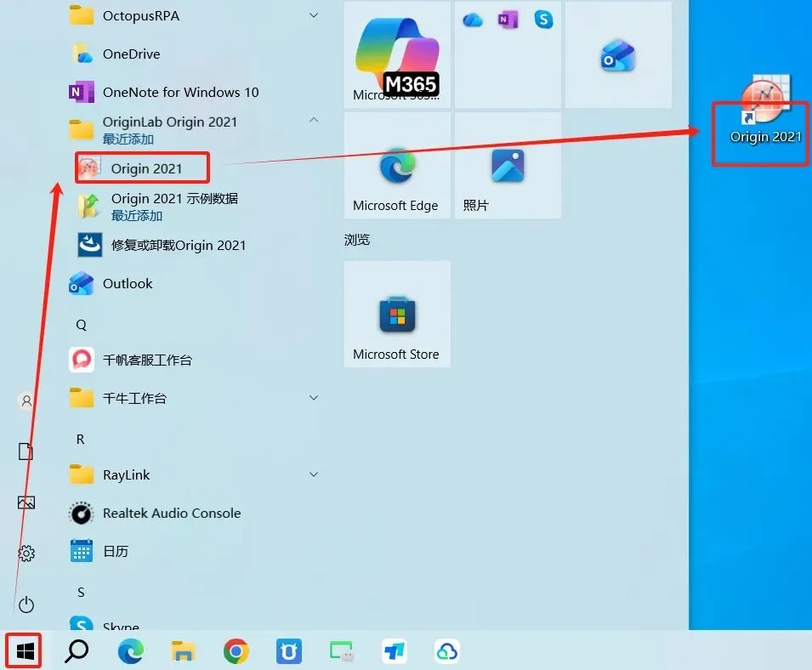
Task: Open the Outlook tile
Action: tap(618, 55)
